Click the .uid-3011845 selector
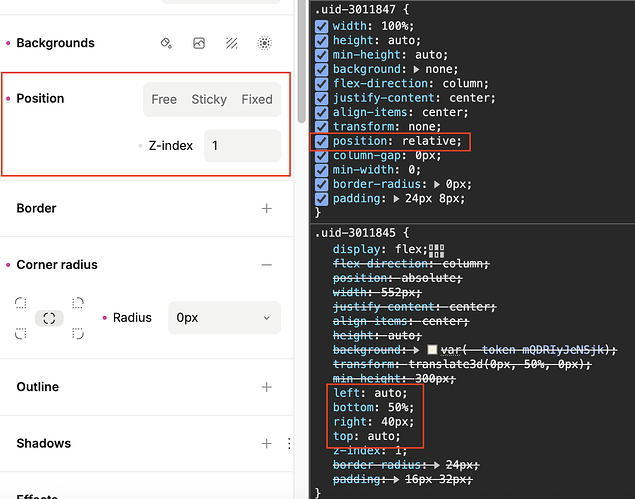This screenshot has width=635, height=499. (x=355, y=233)
